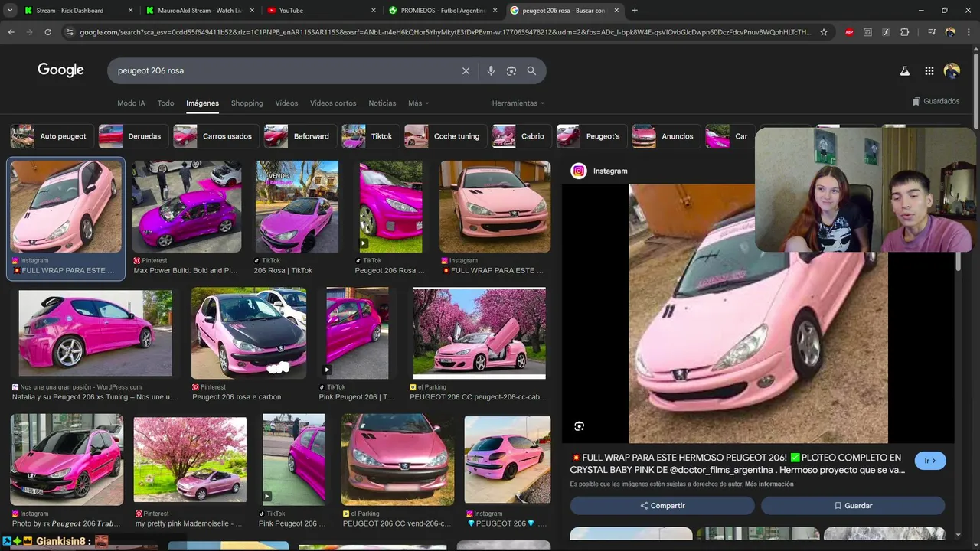This screenshot has height=551, width=980.
Task: Open Search Labs flask icon
Action: 904,70
